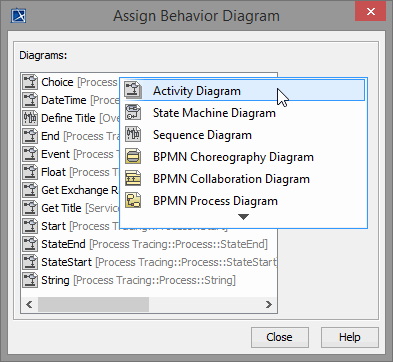The image size is (393, 362).
Task: Click the sequence icon beside Define Title
Action: tap(30, 118)
